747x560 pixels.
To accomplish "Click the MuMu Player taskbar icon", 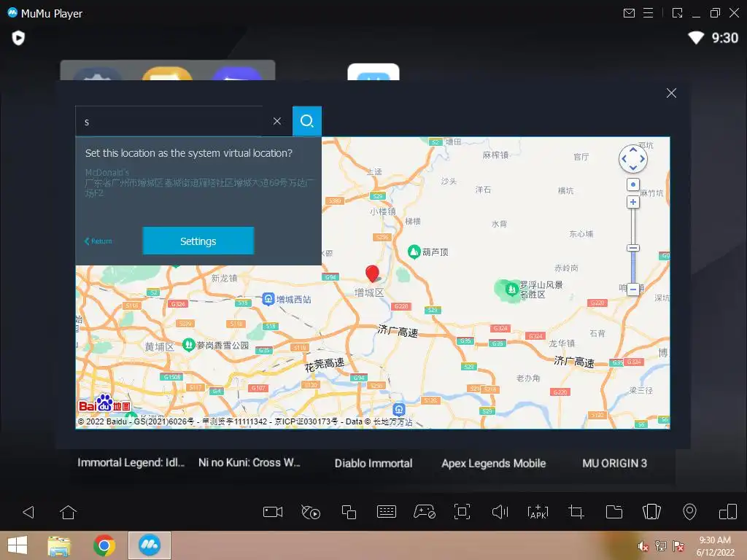I will (150, 545).
